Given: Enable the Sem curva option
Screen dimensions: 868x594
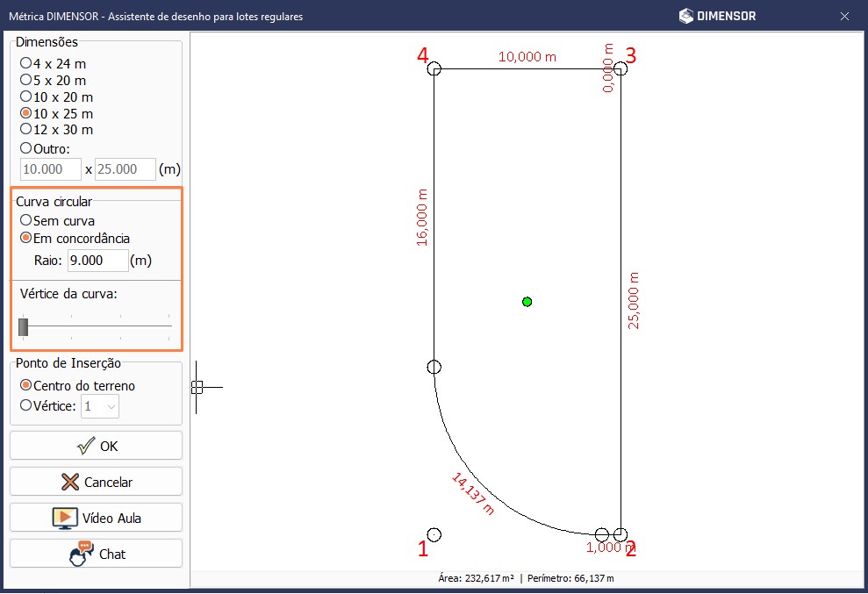Looking at the screenshot, I should coord(25,220).
